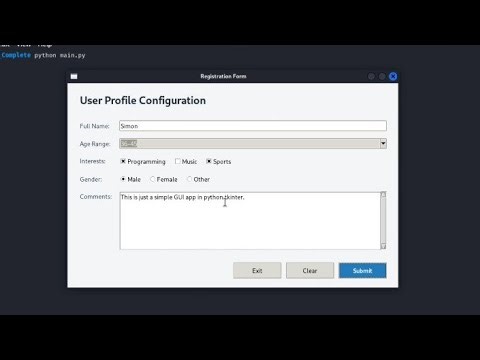This screenshot has width=480, height=360.
Task: Uncheck the Programming interest checkbox
Action: point(123,161)
